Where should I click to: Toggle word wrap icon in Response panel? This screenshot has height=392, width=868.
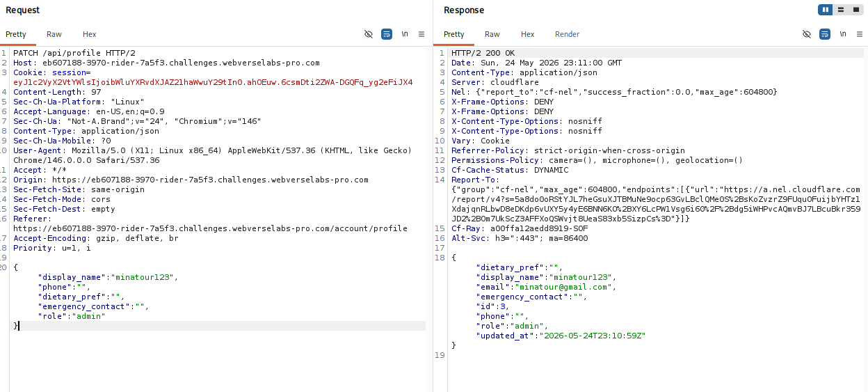coord(825,34)
